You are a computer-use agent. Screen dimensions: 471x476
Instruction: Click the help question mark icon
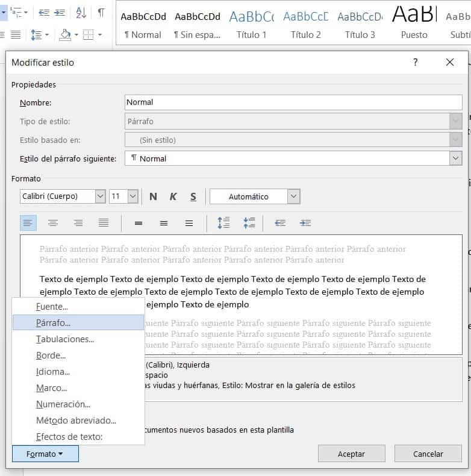pyautogui.click(x=415, y=62)
